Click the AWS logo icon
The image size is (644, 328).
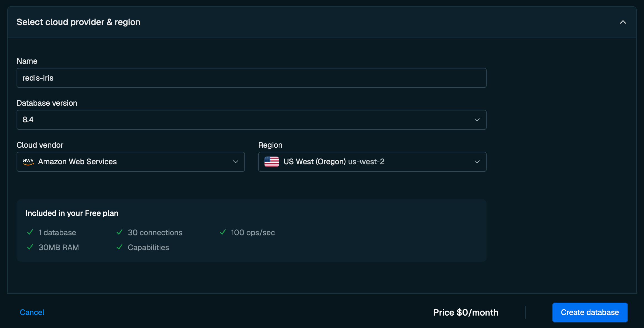pos(28,162)
